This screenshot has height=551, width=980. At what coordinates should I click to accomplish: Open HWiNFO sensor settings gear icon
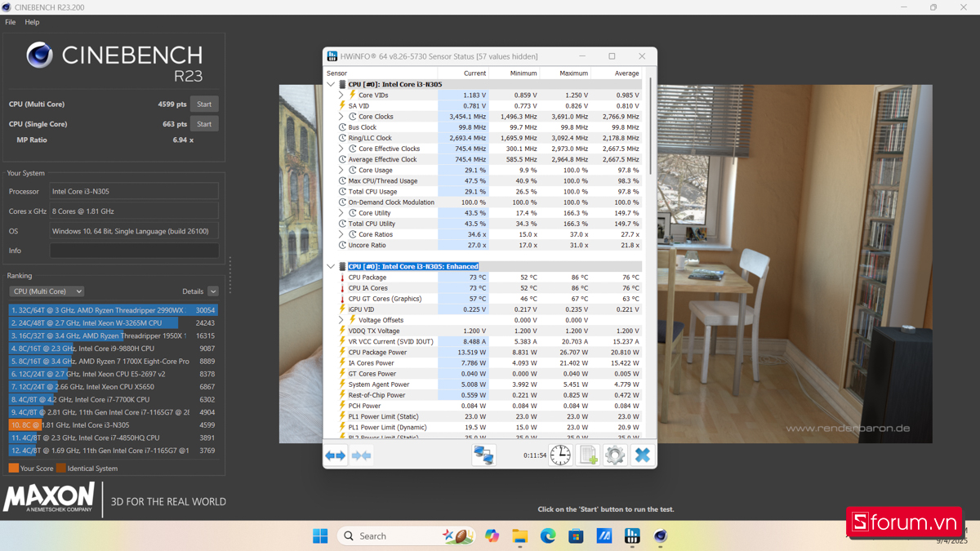[615, 455]
